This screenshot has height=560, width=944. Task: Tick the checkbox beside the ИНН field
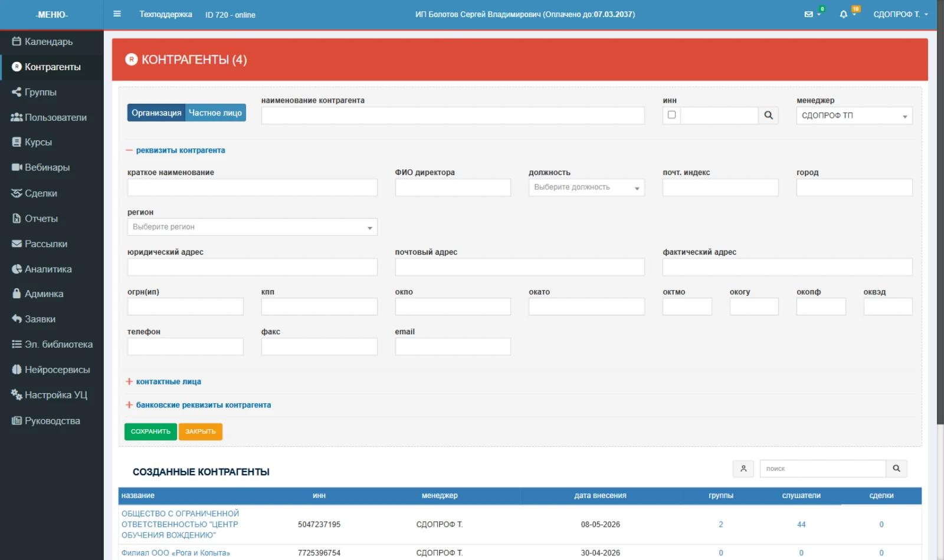pos(671,115)
